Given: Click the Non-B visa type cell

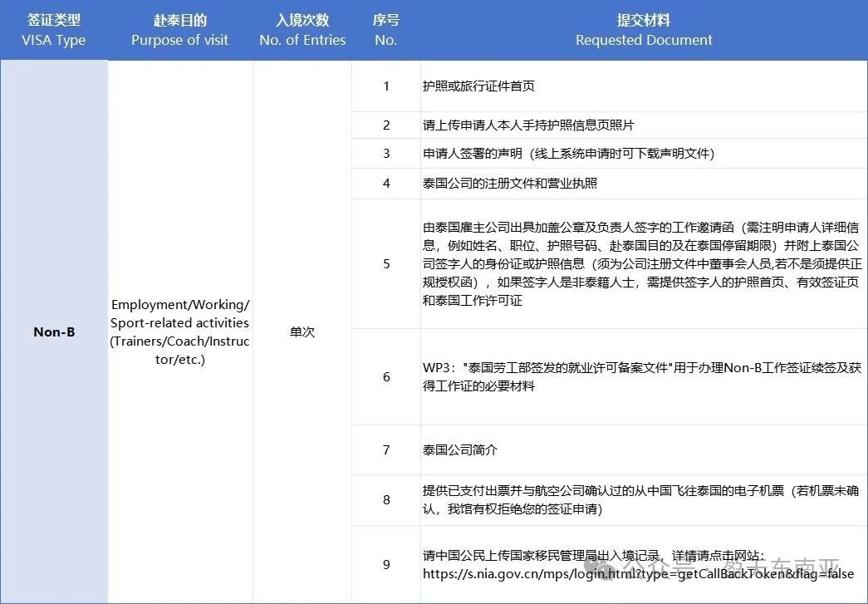Looking at the screenshot, I should pos(53,331).
